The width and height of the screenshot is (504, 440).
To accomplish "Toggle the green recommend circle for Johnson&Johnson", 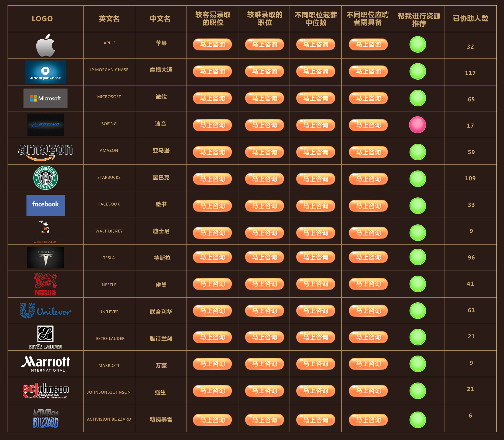I will tap(418, 391).
